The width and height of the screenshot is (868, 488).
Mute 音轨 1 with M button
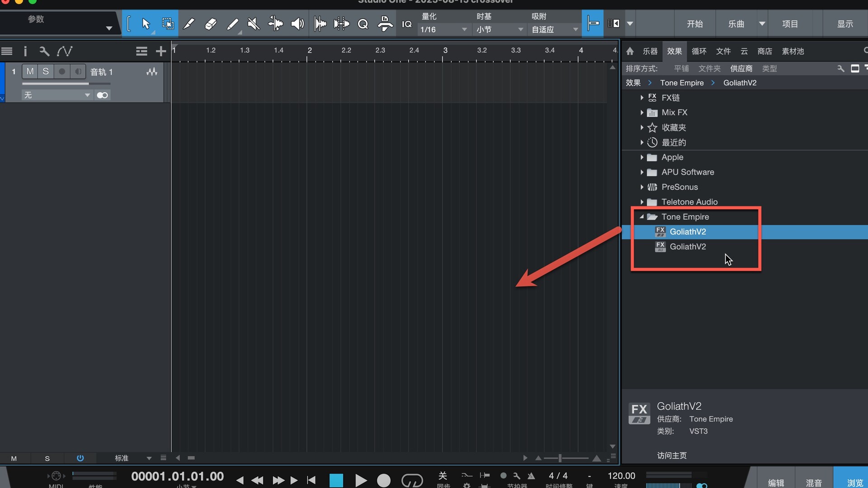[x=30, y=71]
